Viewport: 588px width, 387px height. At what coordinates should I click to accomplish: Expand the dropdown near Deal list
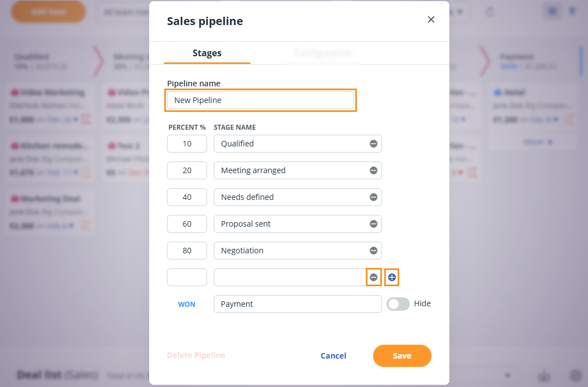[507, 375]
